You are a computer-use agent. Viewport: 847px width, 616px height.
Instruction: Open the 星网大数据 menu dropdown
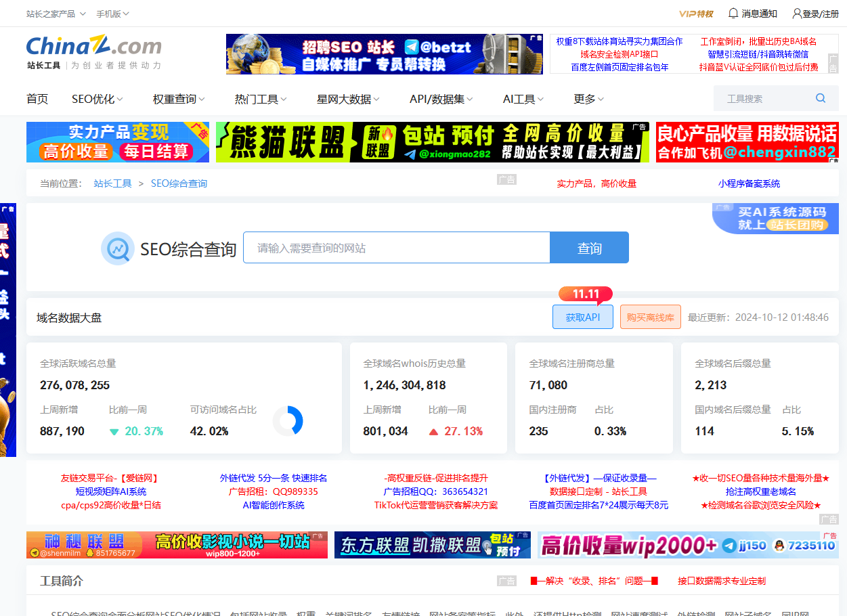tap(348, 99)
